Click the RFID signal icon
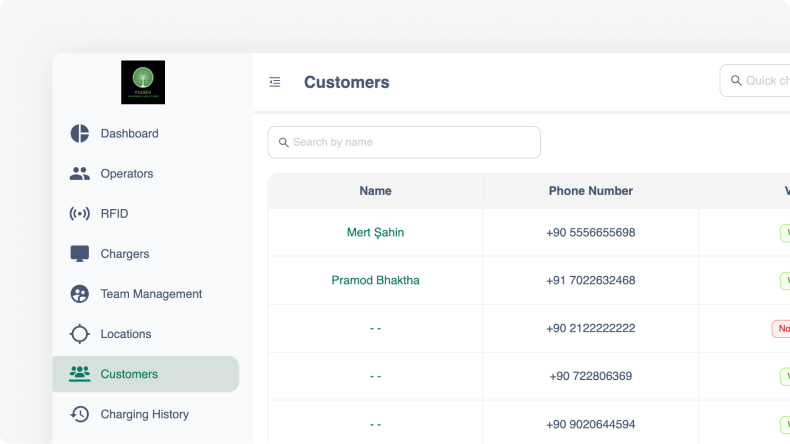Viewport: 790px width, 444px height. click(80, 214)
